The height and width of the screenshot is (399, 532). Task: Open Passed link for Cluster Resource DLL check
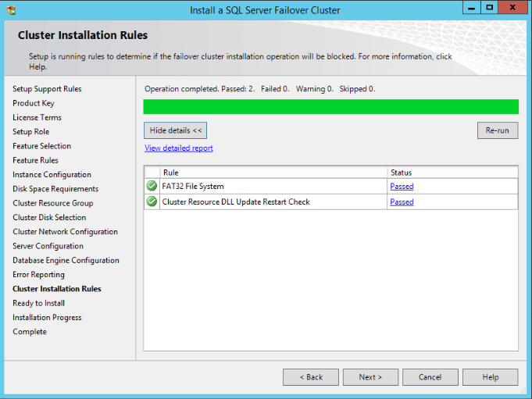click(x=402, y=201)
